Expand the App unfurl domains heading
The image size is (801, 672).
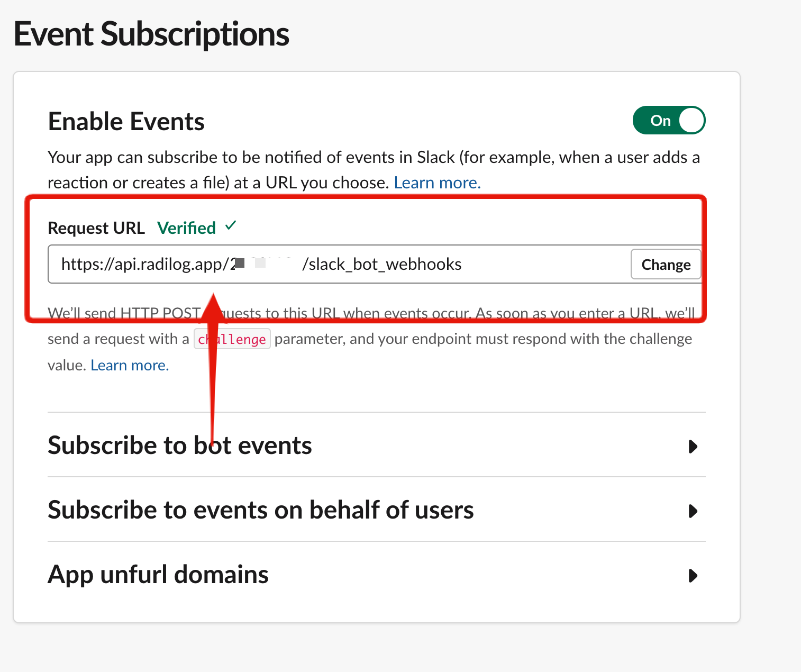pyautogui.click(x=158, y=575)
